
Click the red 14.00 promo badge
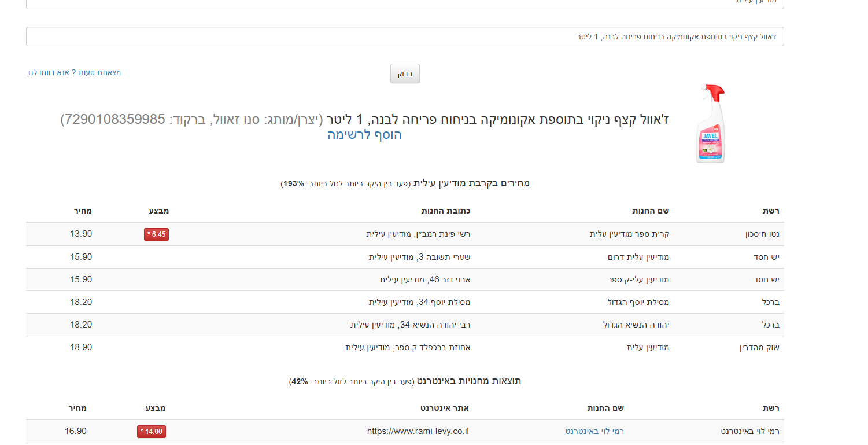152,432
